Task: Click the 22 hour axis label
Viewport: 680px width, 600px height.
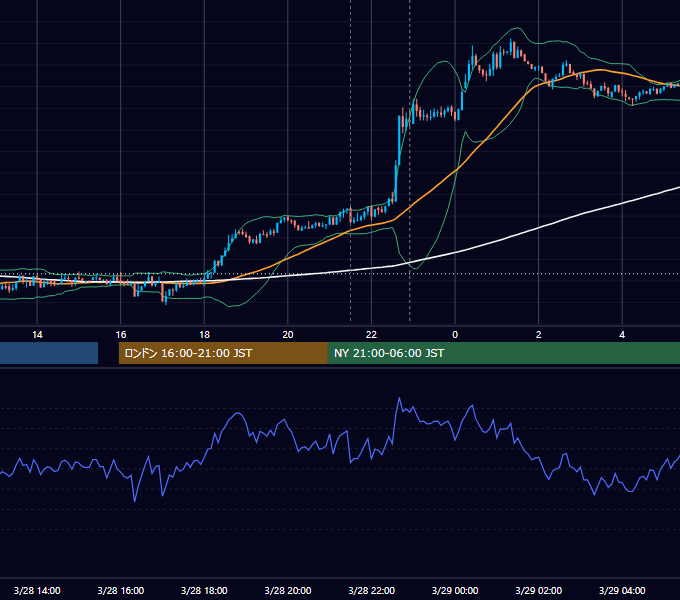Action: (371, 335)
